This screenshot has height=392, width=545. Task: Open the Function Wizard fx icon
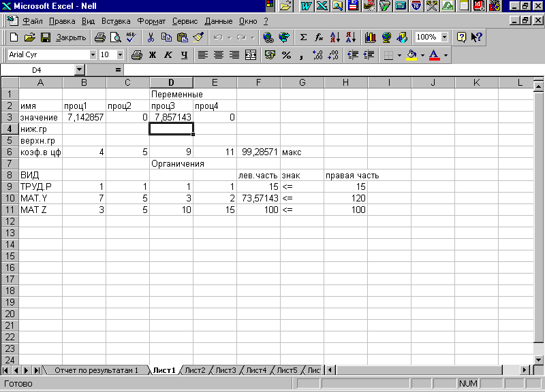coord(319,37)
